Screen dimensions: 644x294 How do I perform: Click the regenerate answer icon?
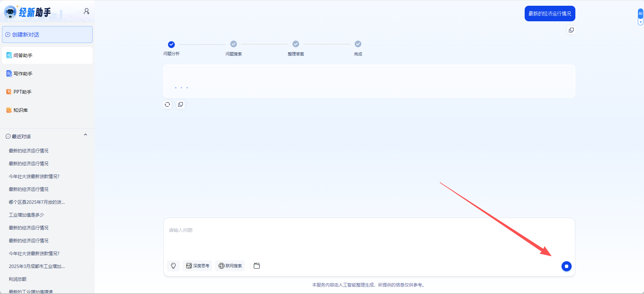(x=167, y=104)
